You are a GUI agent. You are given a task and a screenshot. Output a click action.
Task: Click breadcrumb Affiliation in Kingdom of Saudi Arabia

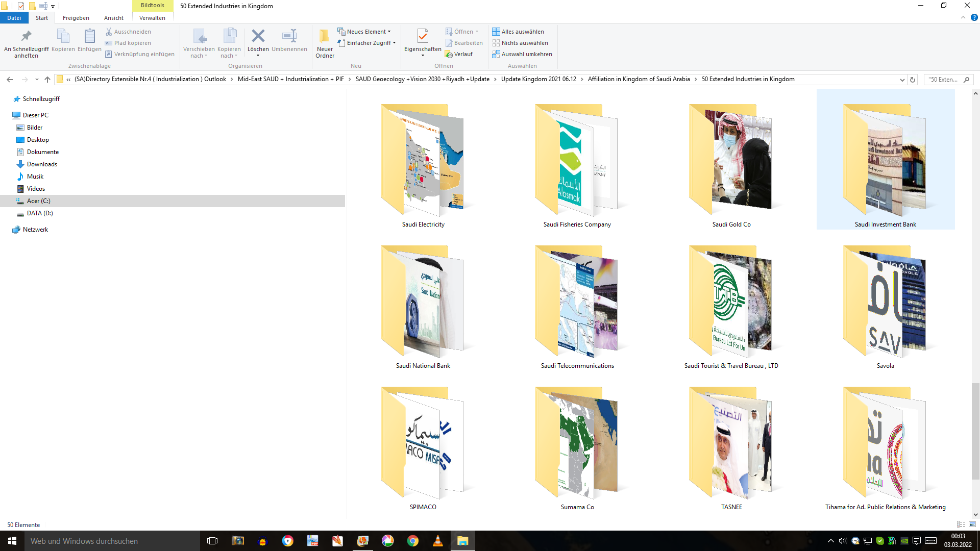(639, 79)
